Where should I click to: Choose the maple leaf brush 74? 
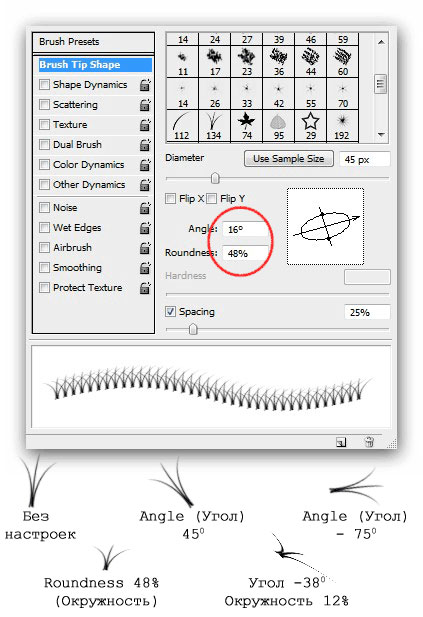click(x=247, y=126)
